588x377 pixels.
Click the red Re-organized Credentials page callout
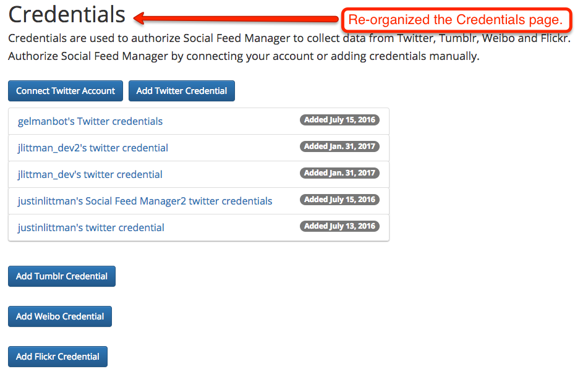point(456,20)
